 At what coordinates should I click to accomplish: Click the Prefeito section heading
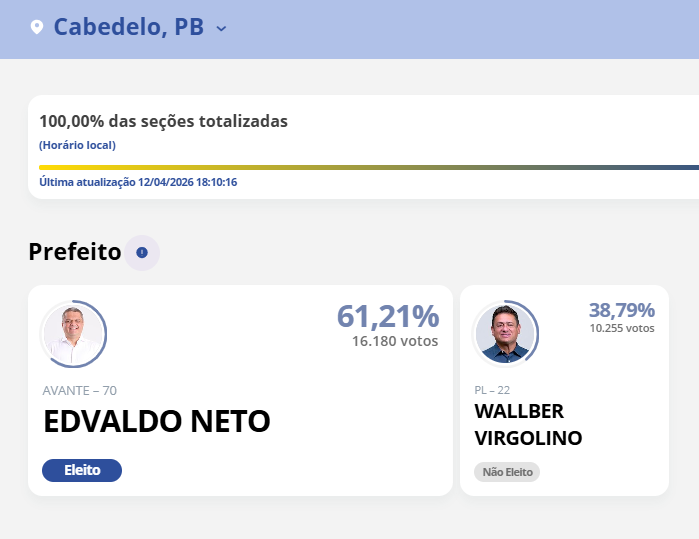(75, 252)
